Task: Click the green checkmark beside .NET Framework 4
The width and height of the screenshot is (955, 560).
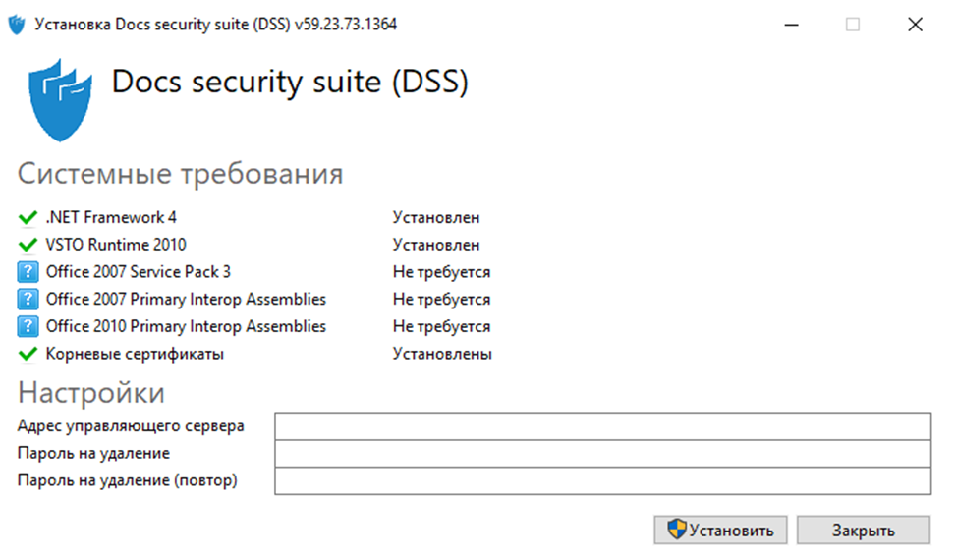Action: [x=28, y=218]
